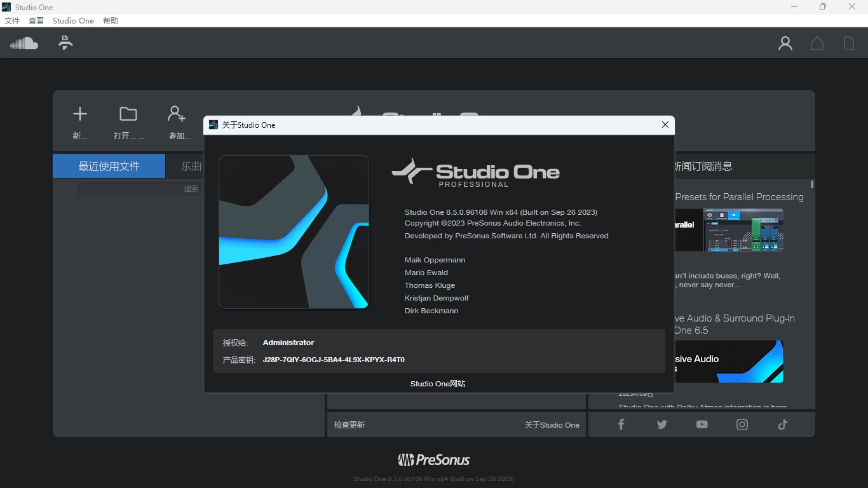The width and height of the screenshot is (868, 488).
Task: Click the licensed name Administrator
Action: click(x=288, y=342)
